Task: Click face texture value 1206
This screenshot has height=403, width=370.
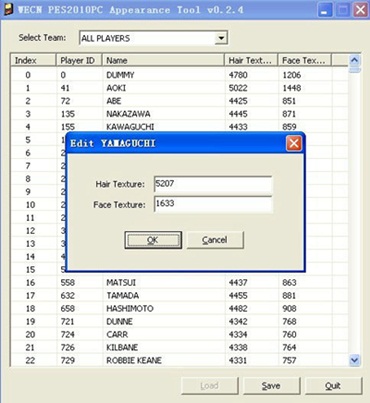Action: tap(292, 75)
